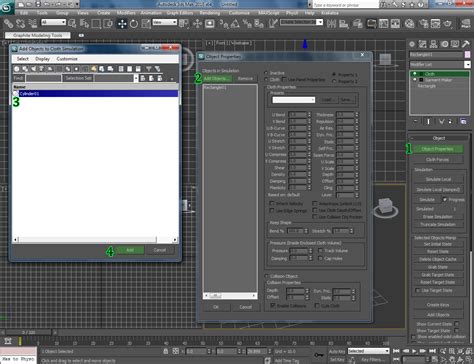Select the Collision Object radio button
This screenshot has width=474, height=364.
[x=266, y=276]
